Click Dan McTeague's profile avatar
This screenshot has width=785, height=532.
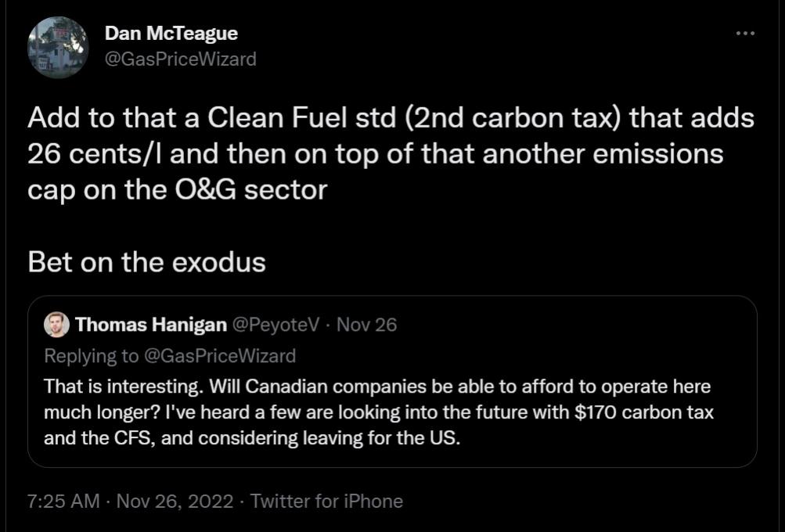pyautogui.click(x=58, y=47)
